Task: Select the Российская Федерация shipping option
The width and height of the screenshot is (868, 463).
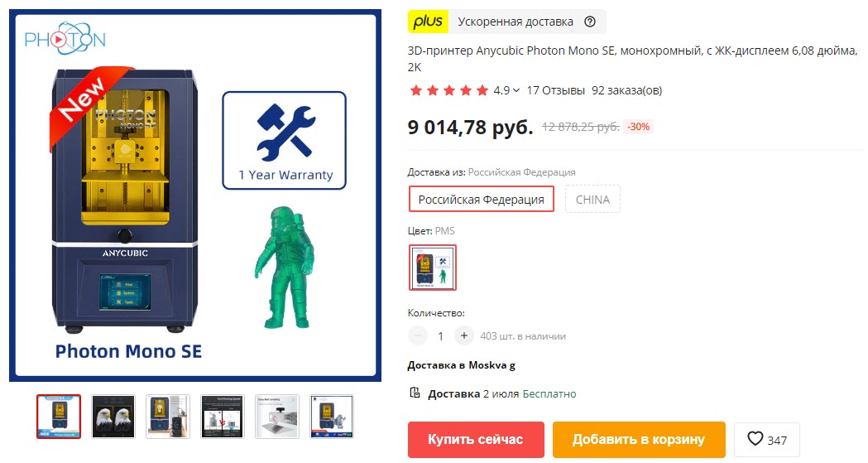Action: pyautogui.click(x=481, y=200)
